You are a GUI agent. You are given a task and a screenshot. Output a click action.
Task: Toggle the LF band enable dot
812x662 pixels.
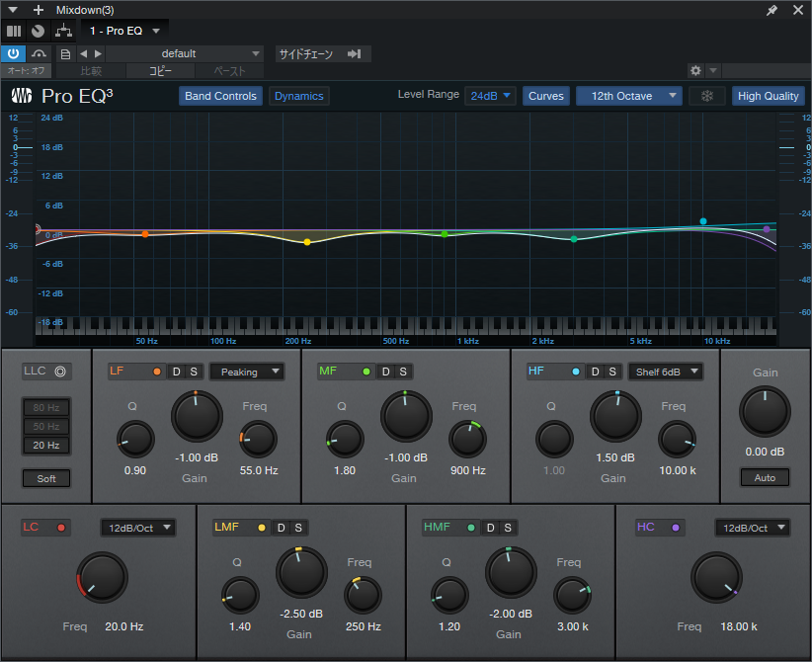tap(157, 372)
